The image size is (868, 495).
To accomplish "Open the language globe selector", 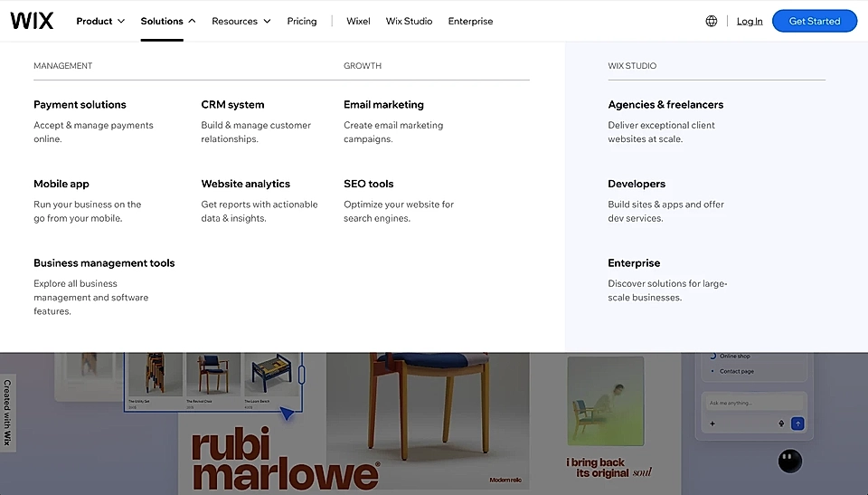I will pyautogui.click(x=712, y=21).
